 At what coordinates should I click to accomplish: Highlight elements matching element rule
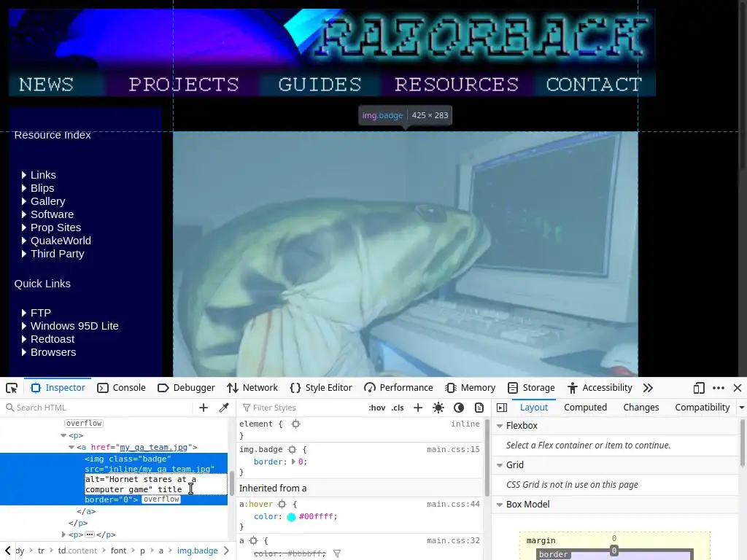click(x=296, y=424)
